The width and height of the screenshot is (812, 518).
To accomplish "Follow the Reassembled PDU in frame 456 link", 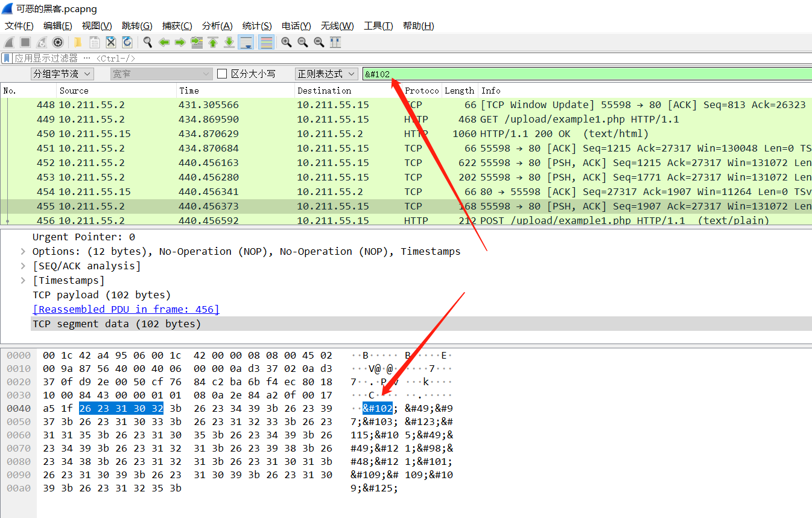I will coord(125,309).
